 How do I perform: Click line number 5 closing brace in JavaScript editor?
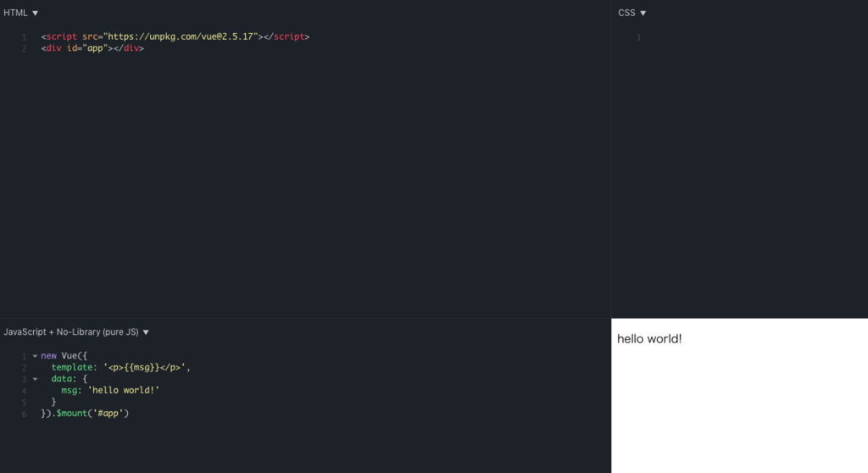[53, 402]
